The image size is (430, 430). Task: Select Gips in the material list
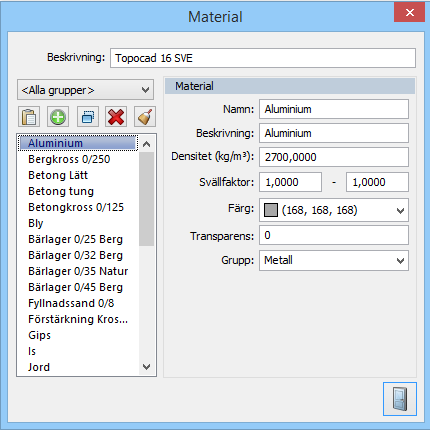pyautogui.click(x=39, y=335)
